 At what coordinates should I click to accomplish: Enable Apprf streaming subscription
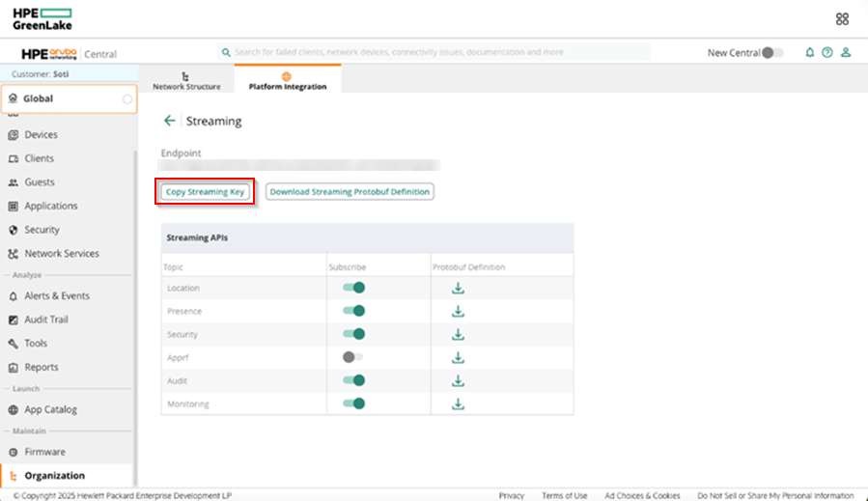pyautogui.click(x=352, y=357)
